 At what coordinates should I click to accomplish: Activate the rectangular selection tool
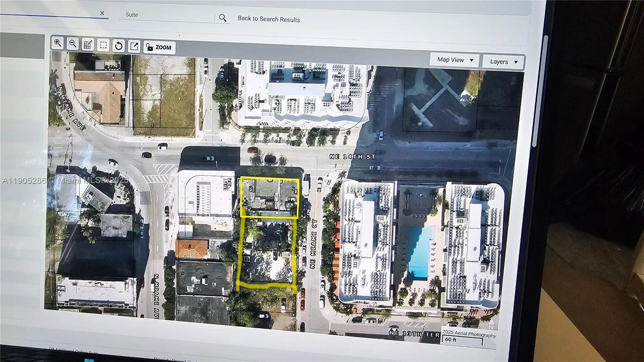point(104,45)
